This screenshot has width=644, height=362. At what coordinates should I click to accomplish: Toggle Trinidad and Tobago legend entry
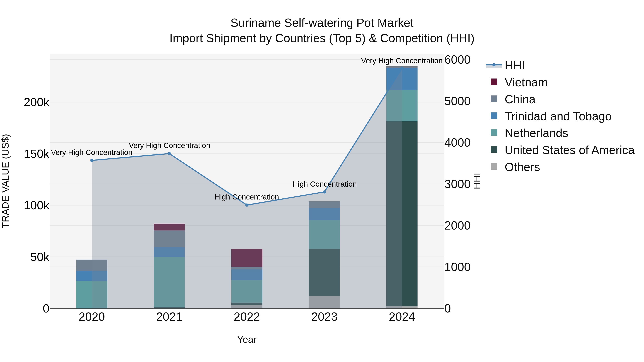551,116
